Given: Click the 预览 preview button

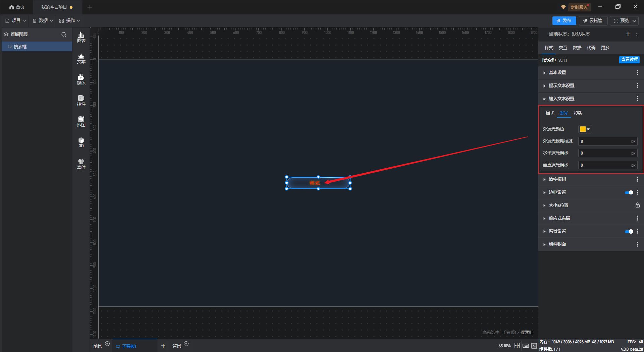Looking at the screenshot, I should [x=621, y=21].
